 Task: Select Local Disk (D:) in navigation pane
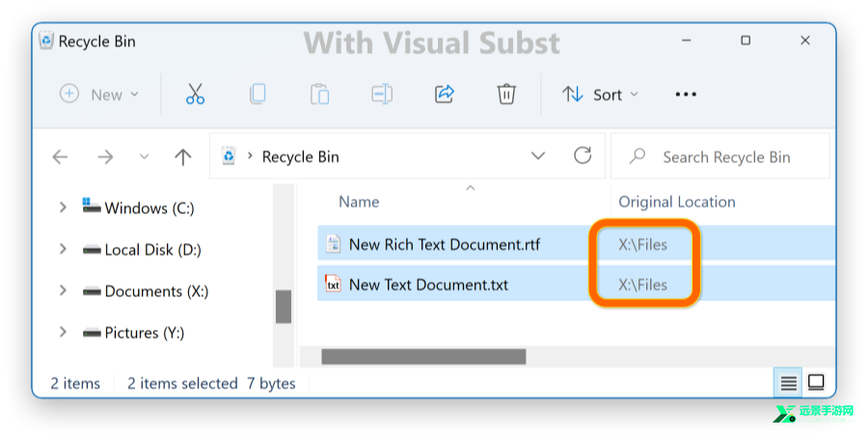[x=153, y=250]
